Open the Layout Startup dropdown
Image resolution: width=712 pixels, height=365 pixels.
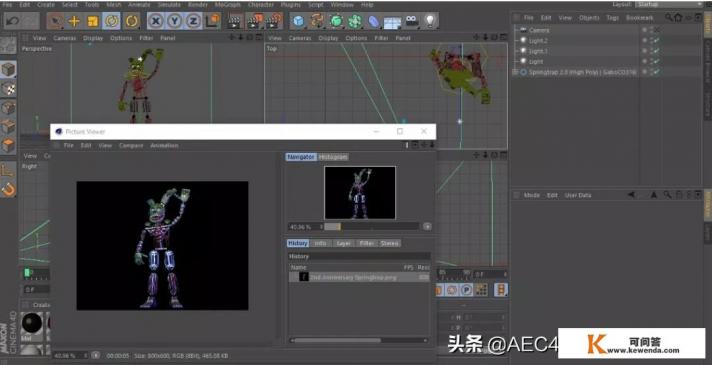[669, 4]
